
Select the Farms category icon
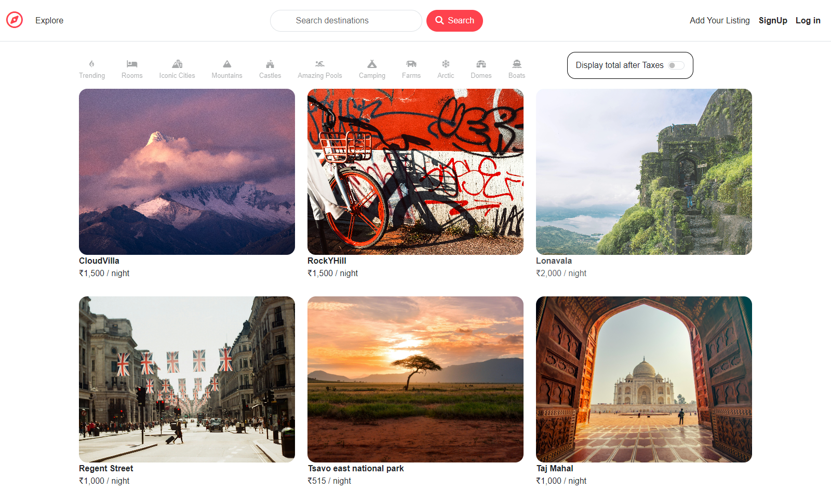tap(411, 64)
